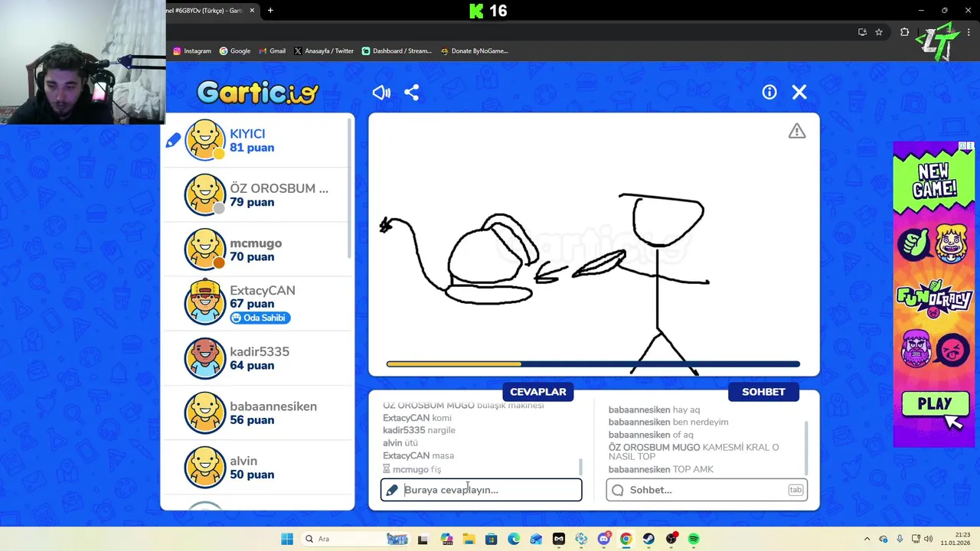The width and height of the screenshot is (980, 551).
Task: Switch to the SOHBET tab
Action: pyautogui.click(x=763, y=392)
